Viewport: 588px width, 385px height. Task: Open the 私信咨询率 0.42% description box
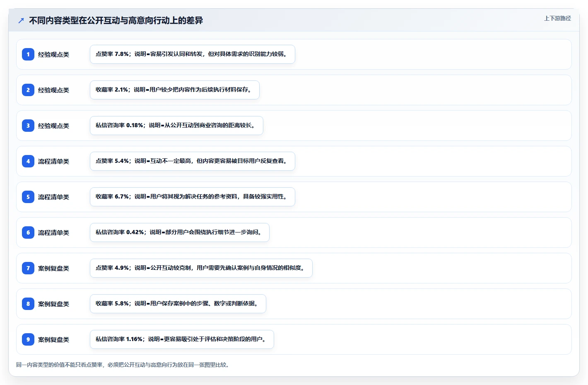point(180,232)
